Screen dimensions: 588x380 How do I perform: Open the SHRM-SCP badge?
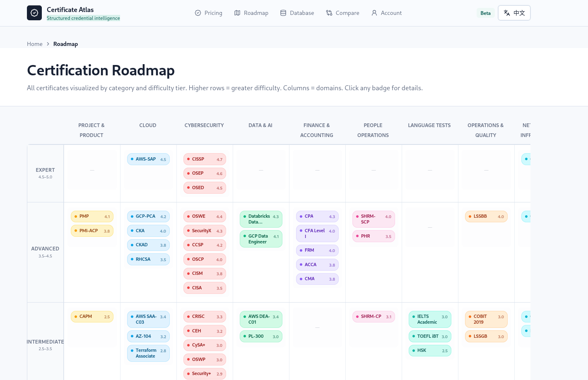[374, 219]
